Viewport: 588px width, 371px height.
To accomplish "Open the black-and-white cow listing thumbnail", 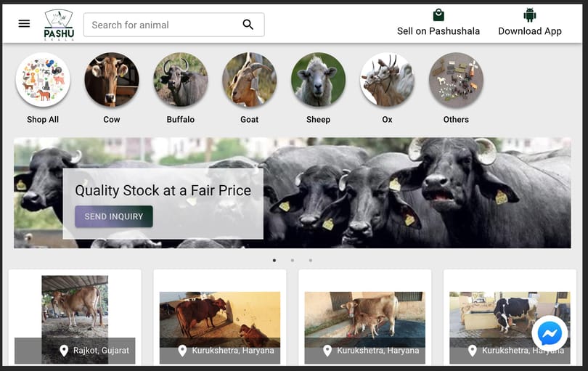I will click(510, 327).
